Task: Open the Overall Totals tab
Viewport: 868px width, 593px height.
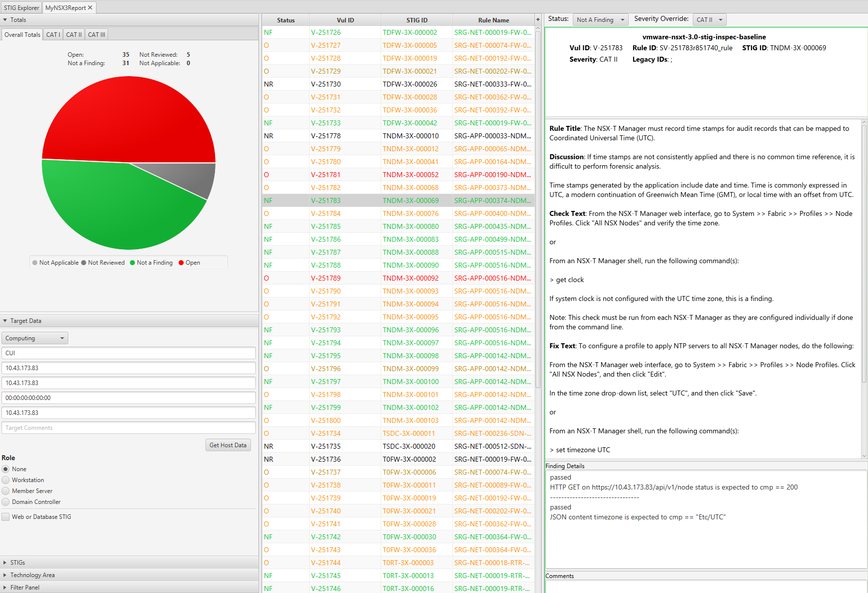Action: tap(22, 34)
